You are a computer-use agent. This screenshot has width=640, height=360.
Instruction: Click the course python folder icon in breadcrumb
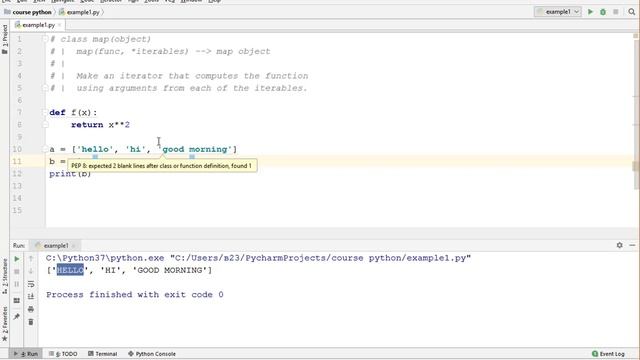click(x=7, y=12)
